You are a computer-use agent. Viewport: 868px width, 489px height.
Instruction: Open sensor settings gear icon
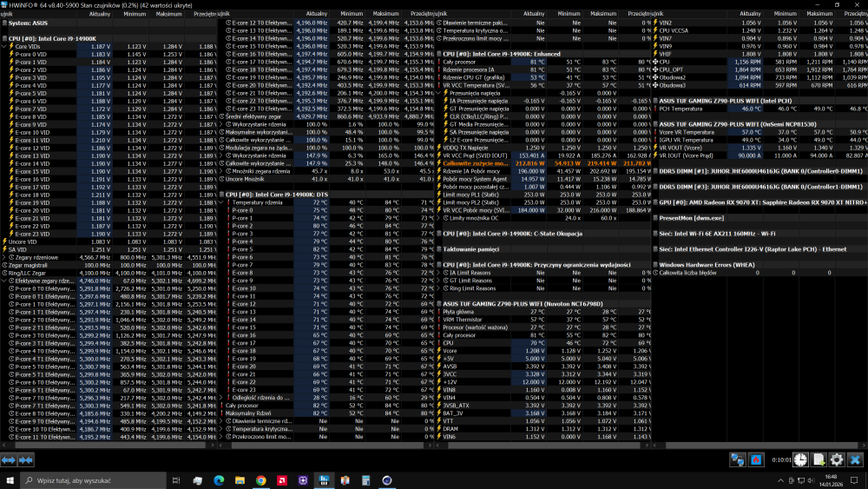coord(837,459)
